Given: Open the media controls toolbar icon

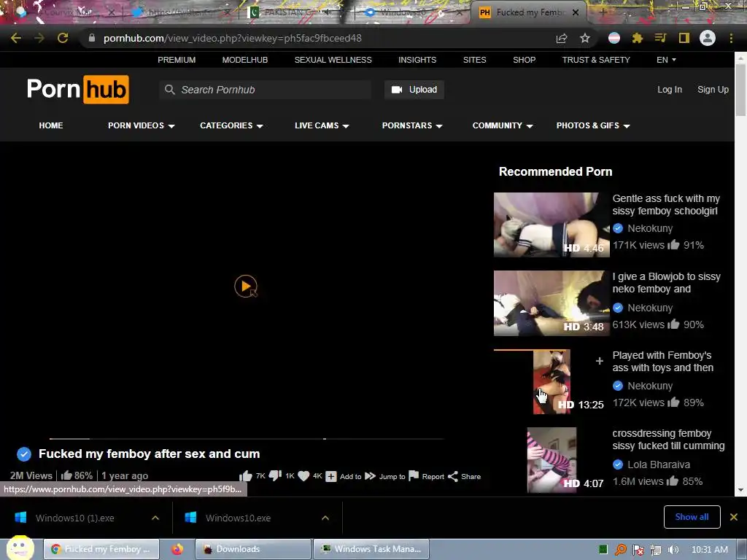Looking at the screenshot, I should coord(660,38).
